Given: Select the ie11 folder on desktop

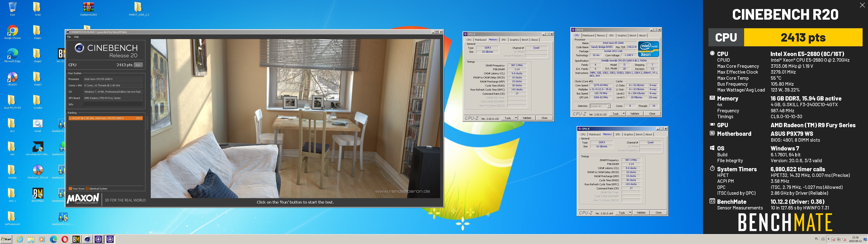Looking at the screenshot, I should (x=12, y=125).
